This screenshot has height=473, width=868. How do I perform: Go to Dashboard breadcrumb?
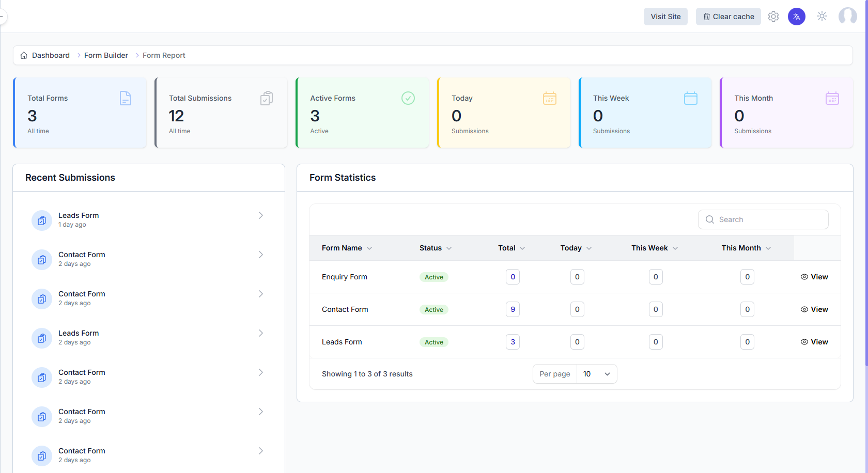click(51, 55)
